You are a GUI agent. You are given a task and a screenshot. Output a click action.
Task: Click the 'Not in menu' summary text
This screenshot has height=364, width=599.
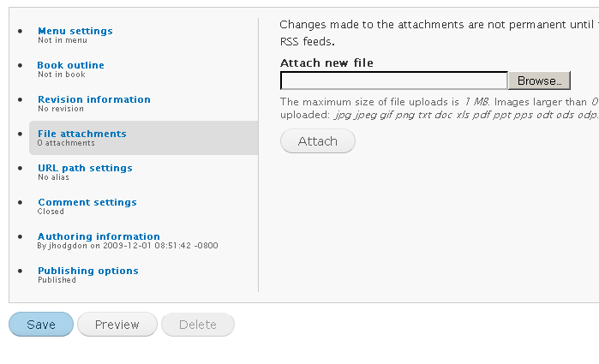[63, 40]
